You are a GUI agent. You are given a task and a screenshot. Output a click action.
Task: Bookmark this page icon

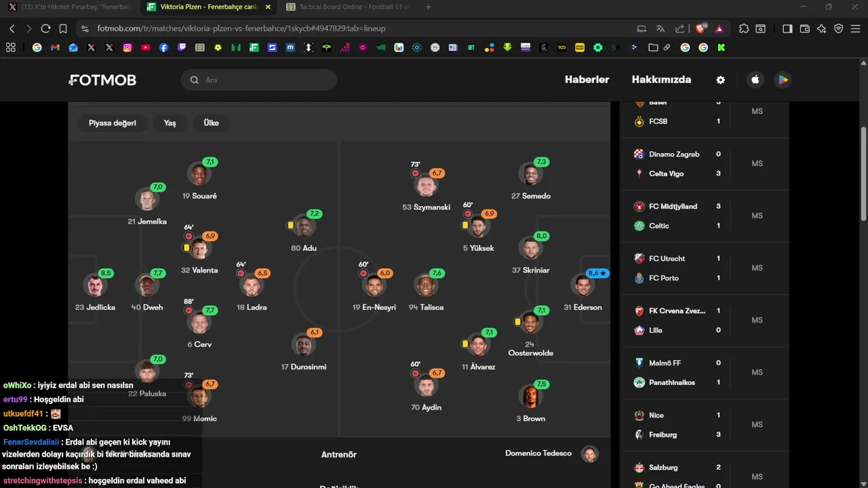pyautogui.click(x=63, y=28)
